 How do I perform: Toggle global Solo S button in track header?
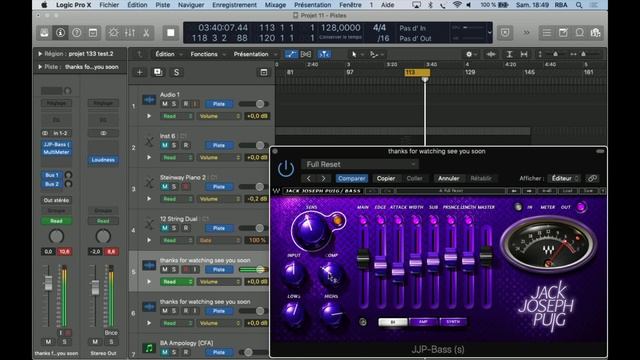coord(176,72)
